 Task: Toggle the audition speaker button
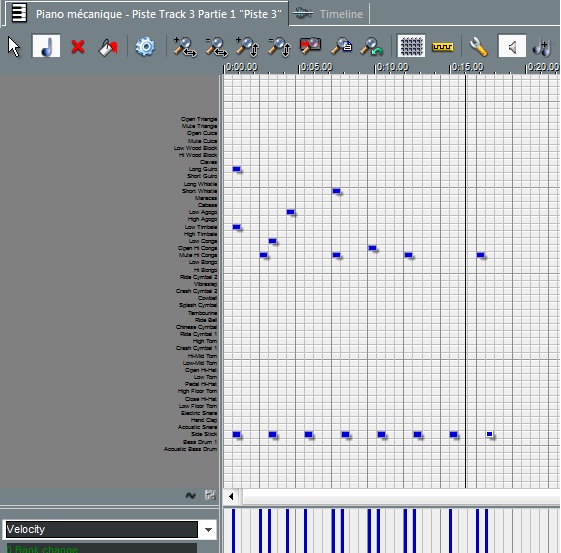[512, 46]
